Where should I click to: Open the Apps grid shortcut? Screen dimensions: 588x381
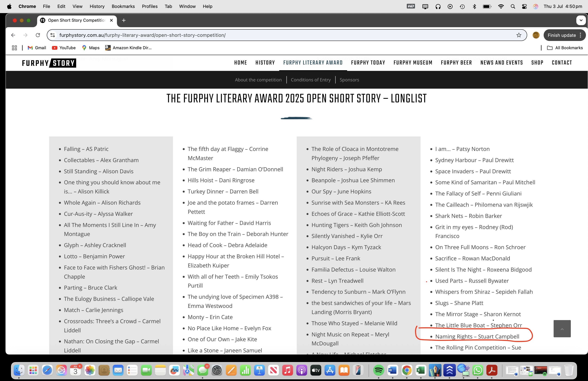pos(14,48)
